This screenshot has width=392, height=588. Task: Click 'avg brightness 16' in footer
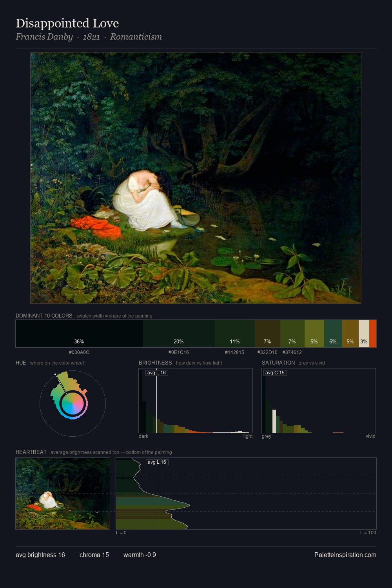[x=40, y=555]
